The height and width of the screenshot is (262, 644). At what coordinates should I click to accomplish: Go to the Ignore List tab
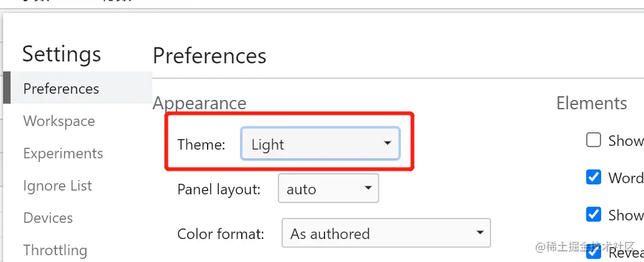point(57,186)
